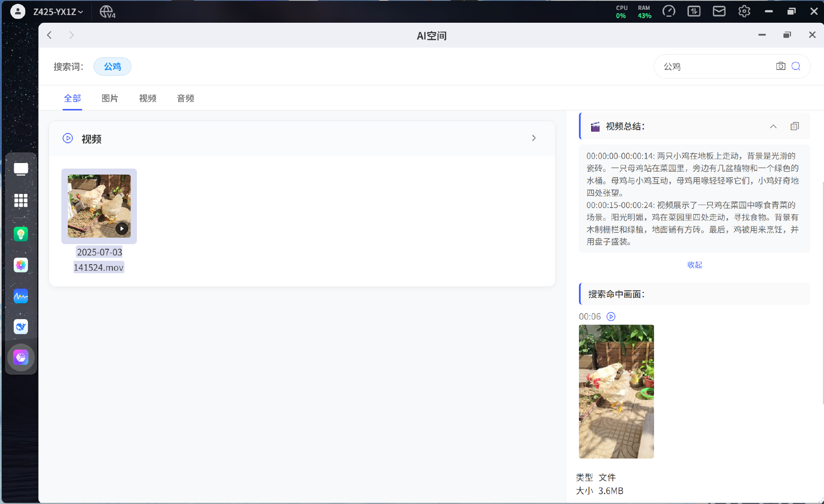
Task: Click the magnifier search icon
Action: tap(796, 66)
